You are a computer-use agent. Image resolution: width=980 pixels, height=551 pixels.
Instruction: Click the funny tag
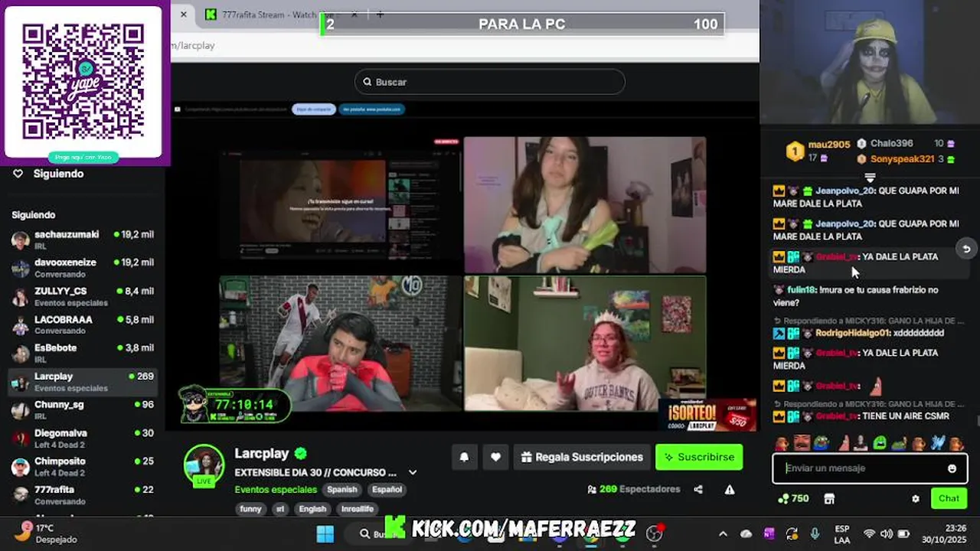tap(250, 509)
